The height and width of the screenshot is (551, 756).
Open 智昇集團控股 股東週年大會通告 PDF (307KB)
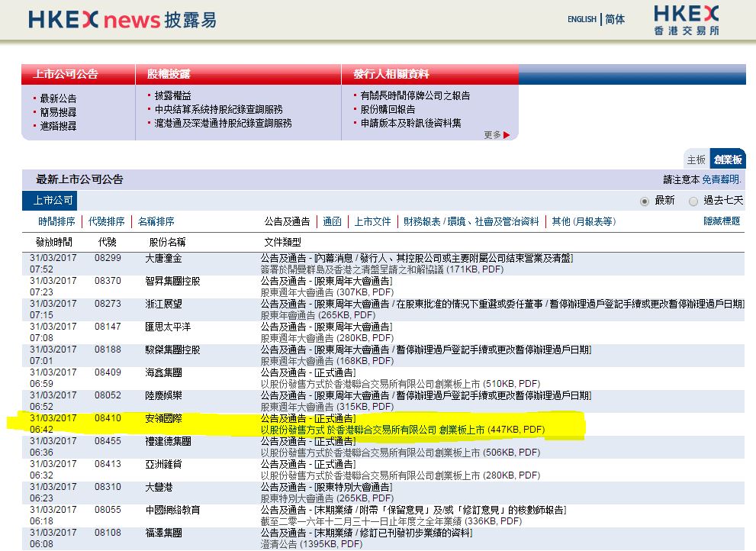[x=327, y=292]
